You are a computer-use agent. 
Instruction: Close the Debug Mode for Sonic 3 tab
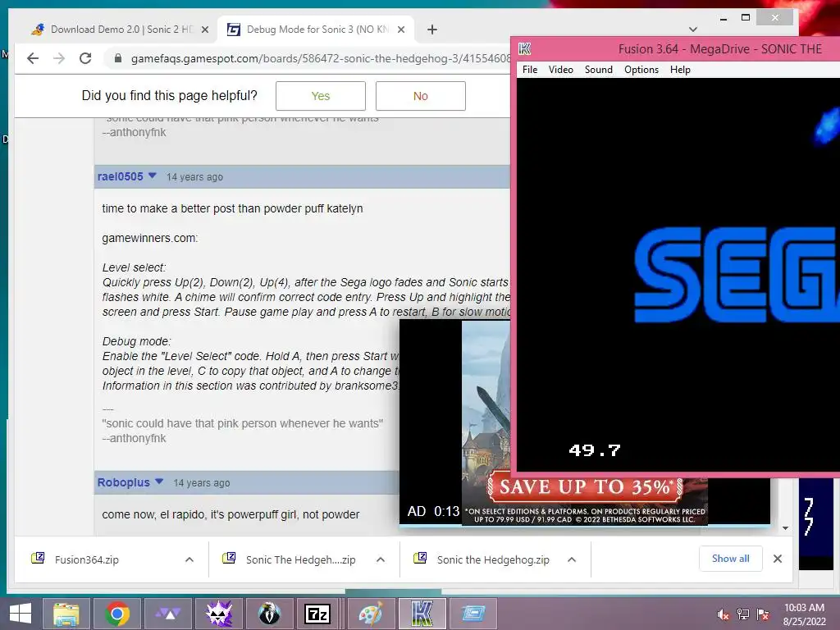400,30
